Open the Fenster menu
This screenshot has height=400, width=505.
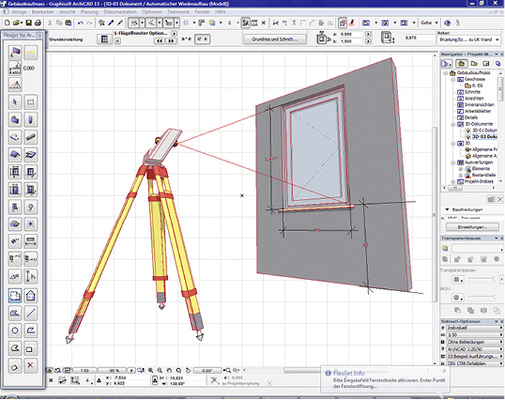point(202,12)
